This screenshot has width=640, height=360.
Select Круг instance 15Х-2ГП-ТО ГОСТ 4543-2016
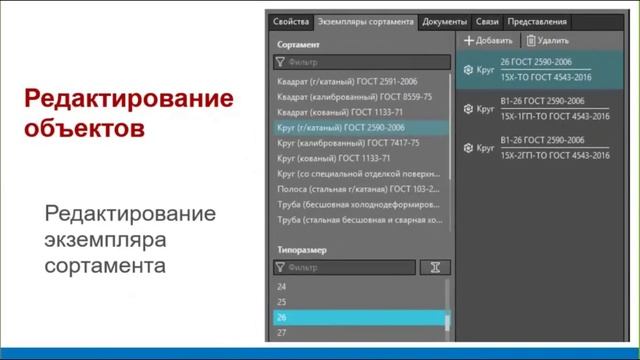point(540,148)
